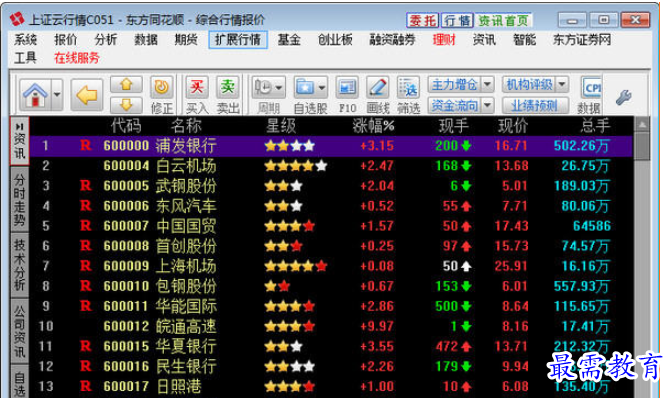
Task: Select the 皖通高速 stock row
Action: coord(331,327)
